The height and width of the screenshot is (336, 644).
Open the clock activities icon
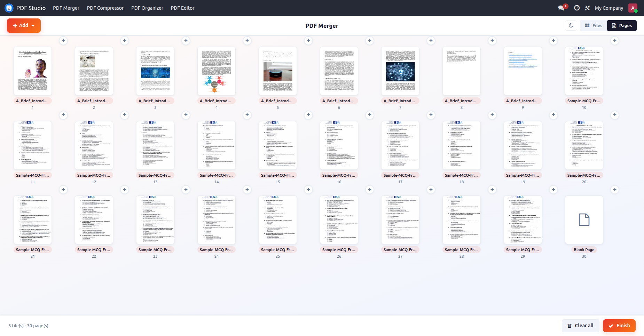[x=577, y=8]
